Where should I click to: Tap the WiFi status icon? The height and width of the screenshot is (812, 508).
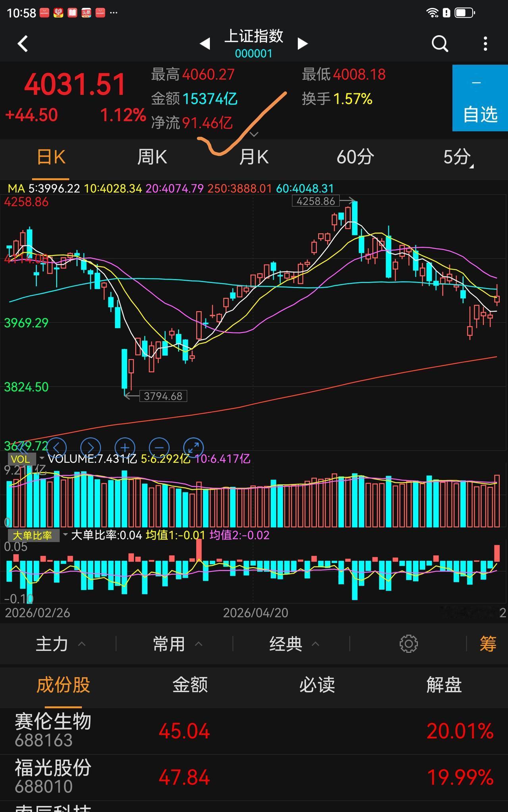tap(432, 13)
